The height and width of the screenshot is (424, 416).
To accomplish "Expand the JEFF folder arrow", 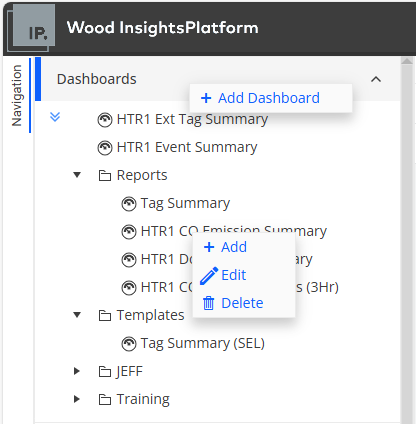I will click(77, 371).
